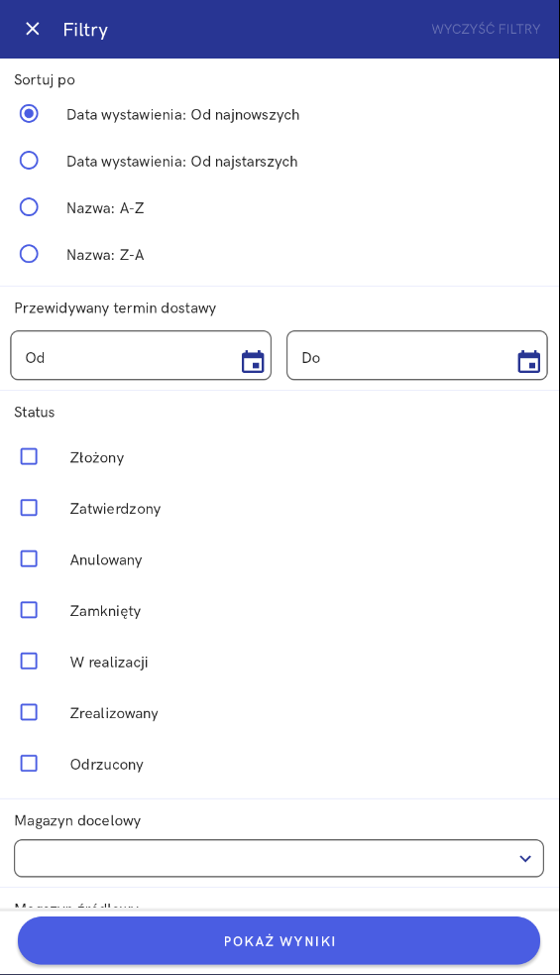The height and width of the screenshot is (975, 560).
Task: Enable the Odrzucony status filter
Action: point(29,763)
